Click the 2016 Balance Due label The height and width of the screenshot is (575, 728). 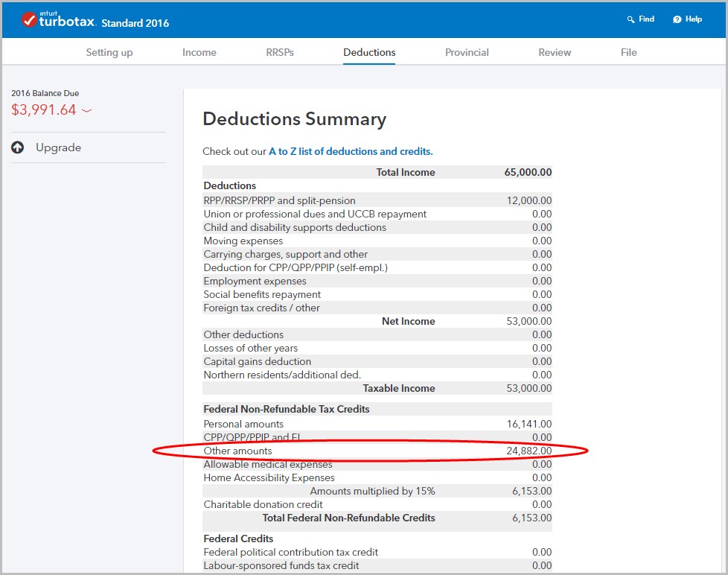click(45, 93)
